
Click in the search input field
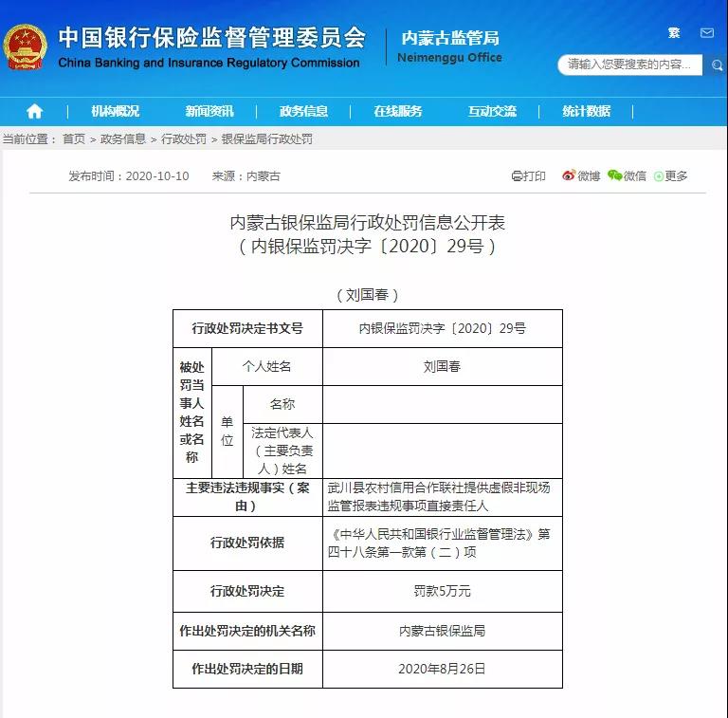(629, 65)
